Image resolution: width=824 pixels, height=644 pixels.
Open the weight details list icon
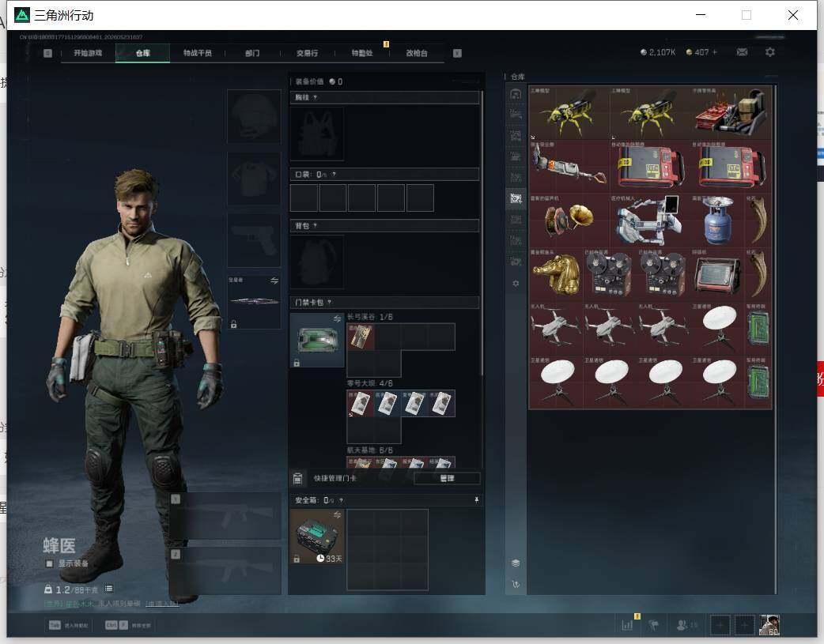[x=108, y=589]
